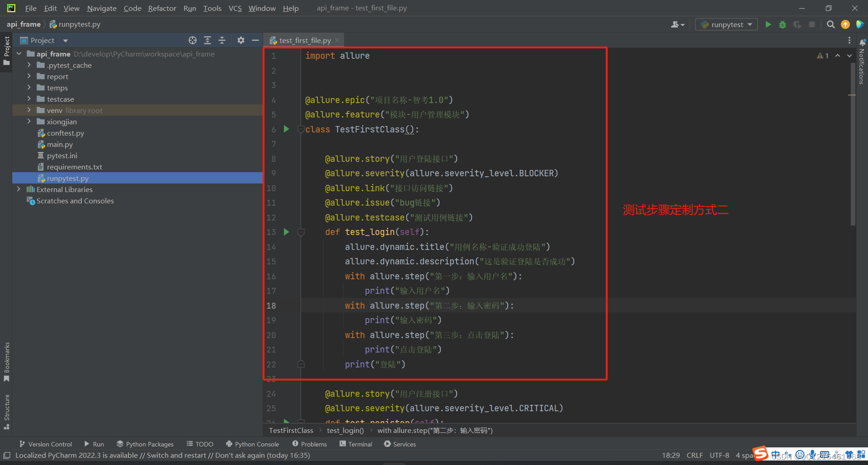Click the IDE update arrow icon

(845, 24)
